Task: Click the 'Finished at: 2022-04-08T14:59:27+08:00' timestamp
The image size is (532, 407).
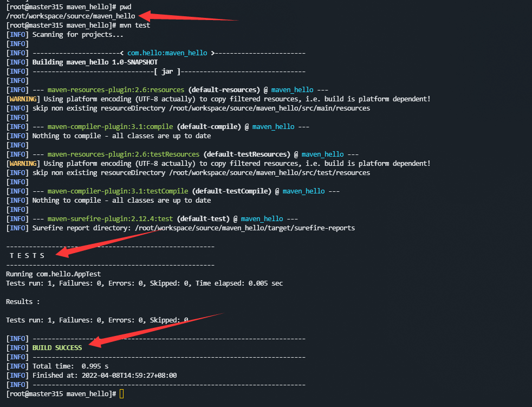Action: coord(105,375)
